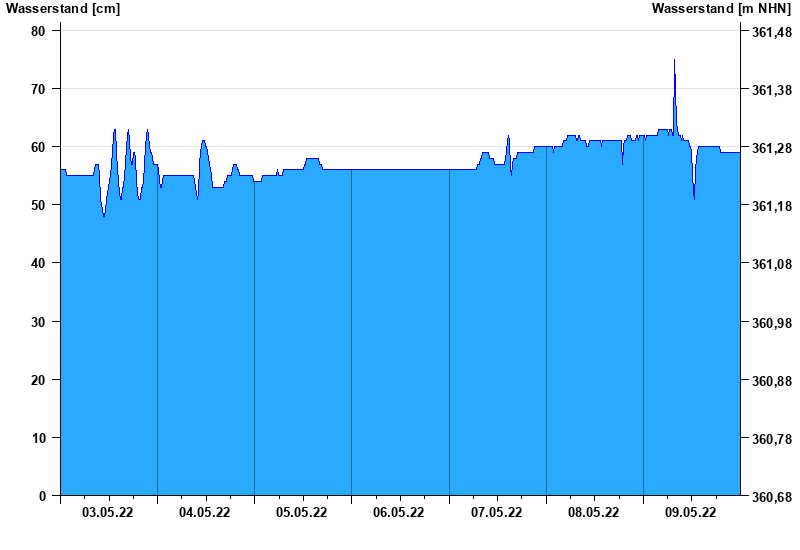
Task: Click the 05.05.22 date label
Action: point(302,512)
